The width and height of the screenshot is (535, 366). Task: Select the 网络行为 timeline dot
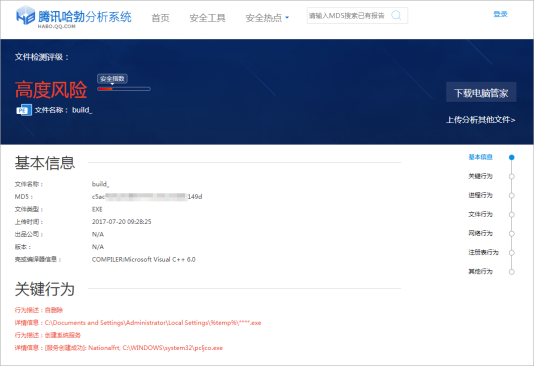tap(511, 234)
